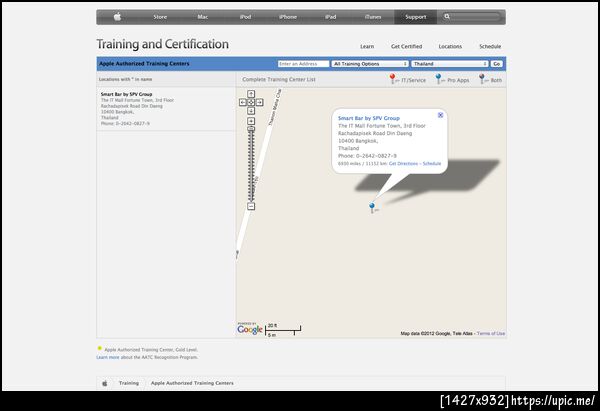Open the Mac menu item
This screenshot has width=600, height=411.
[x=202, y=17]
